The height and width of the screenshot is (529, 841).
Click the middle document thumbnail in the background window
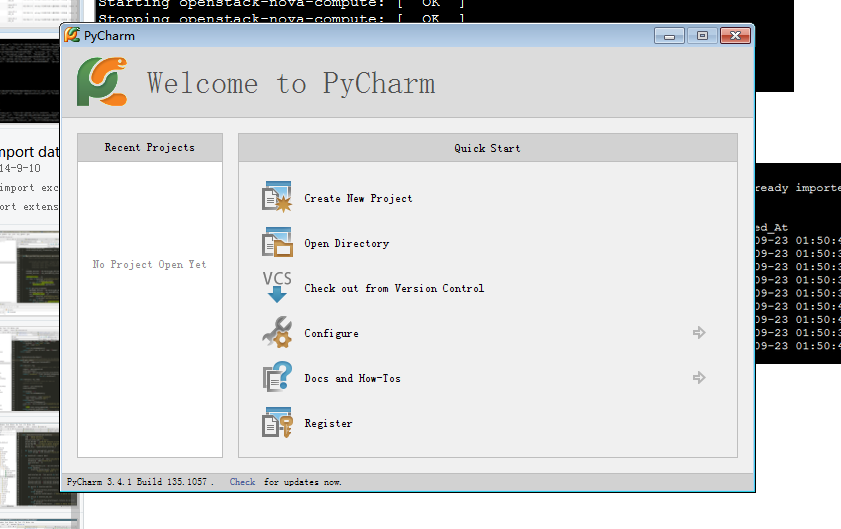[x=29, y=370]
